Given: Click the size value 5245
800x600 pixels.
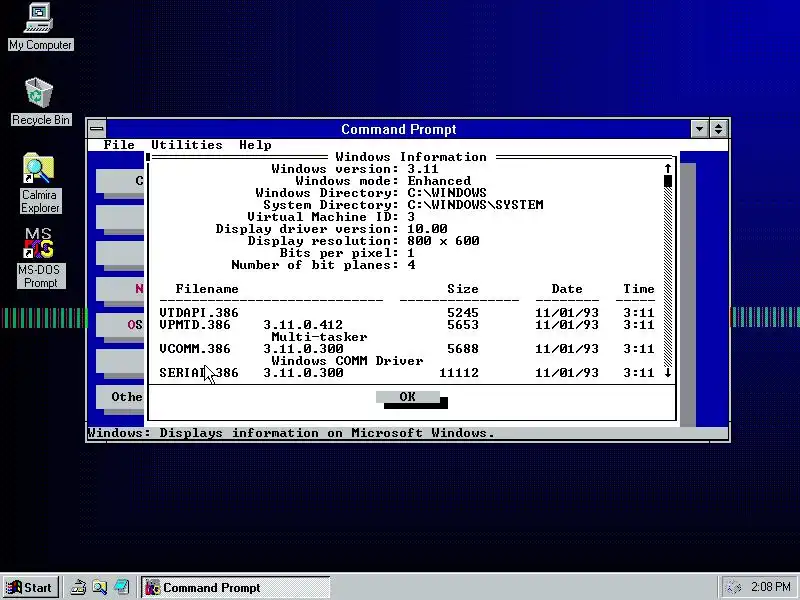Looking at the screenshot, I should tap(463, 313).
